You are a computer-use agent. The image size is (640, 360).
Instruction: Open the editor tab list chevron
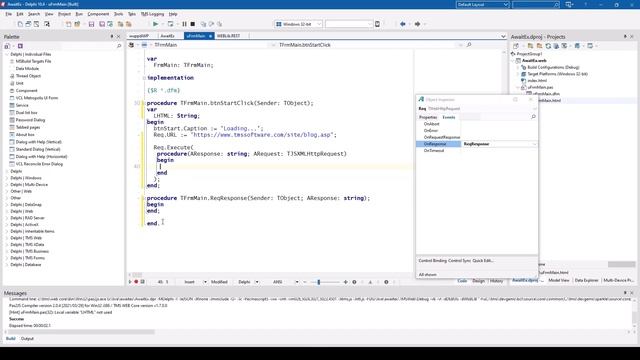503,36
